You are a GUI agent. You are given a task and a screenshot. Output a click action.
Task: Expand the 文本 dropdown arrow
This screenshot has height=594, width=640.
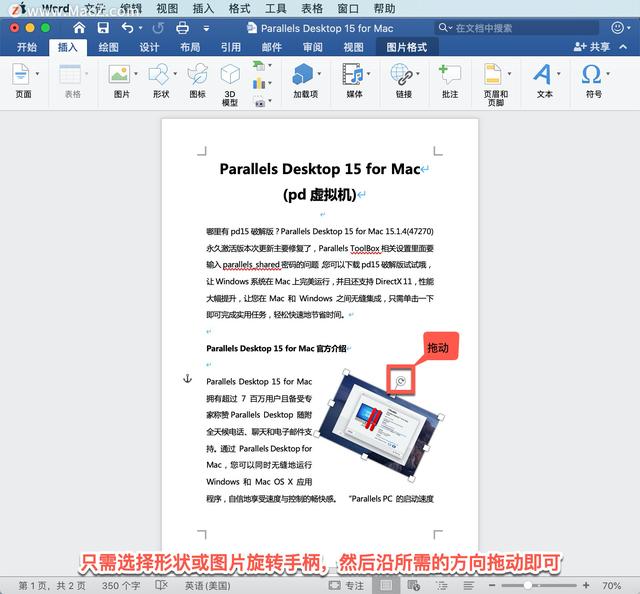click(559, 74)
